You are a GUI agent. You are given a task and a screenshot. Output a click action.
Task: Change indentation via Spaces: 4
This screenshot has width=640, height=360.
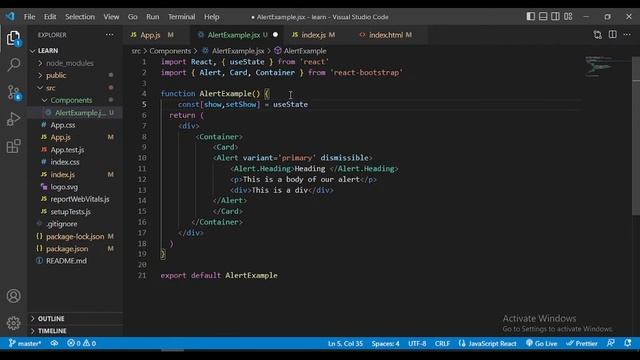click(385, 344)
